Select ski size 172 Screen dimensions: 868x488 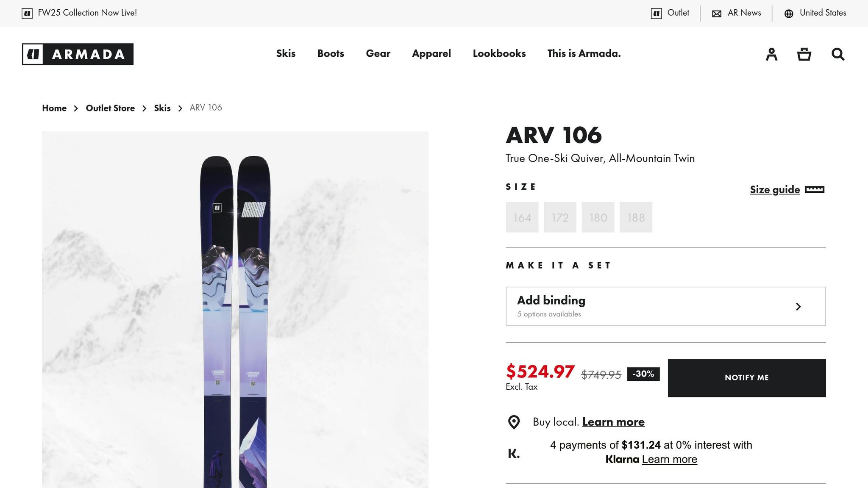pyautogui.click(x=560, y=217)
